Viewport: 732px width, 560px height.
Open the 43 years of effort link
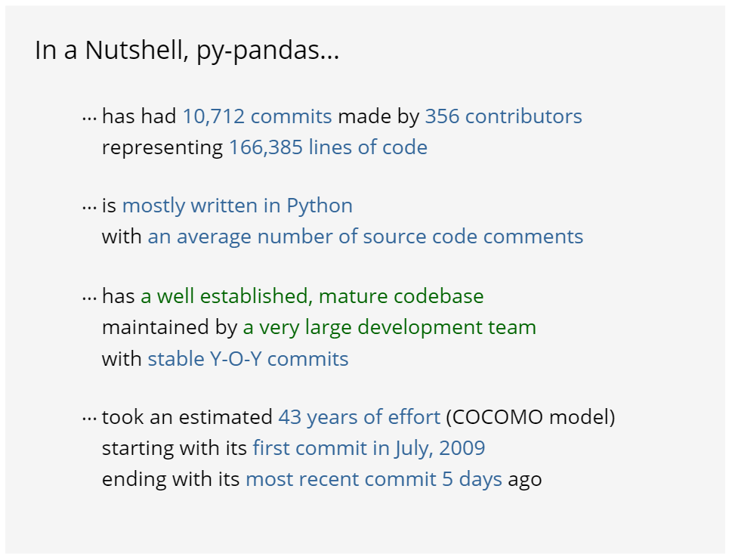(359, 417)
